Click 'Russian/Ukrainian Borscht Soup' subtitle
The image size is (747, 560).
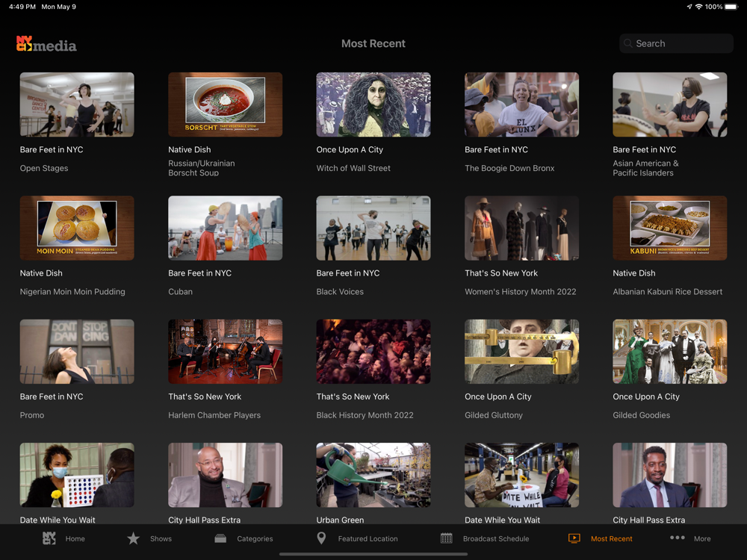click(x=202, y=168)
